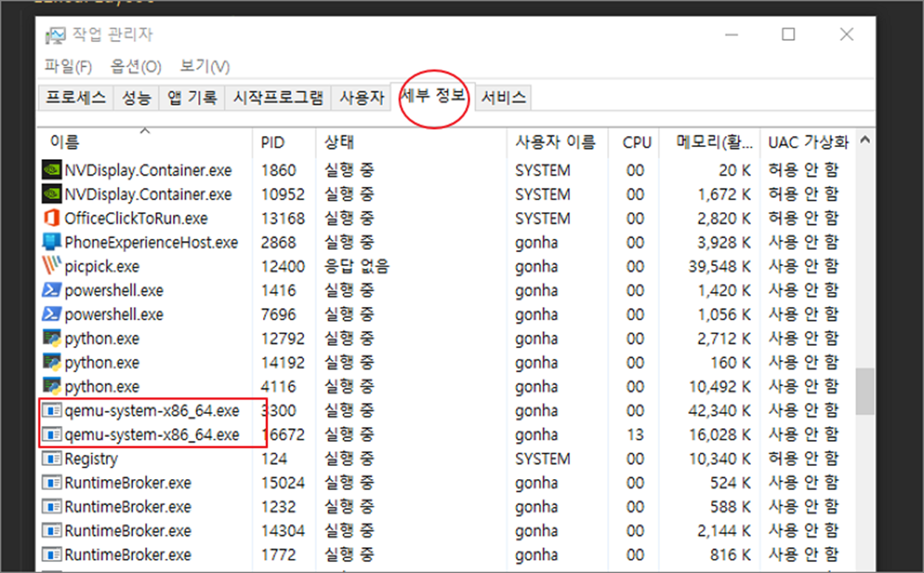Switch to the 서비스 tab
Image resolution: width=924 pixels, height=573 pixels.
tap(503, 97)
